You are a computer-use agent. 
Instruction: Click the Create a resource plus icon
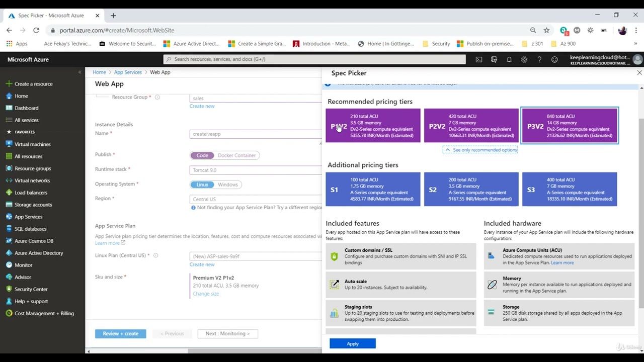(x=9, y=84)
